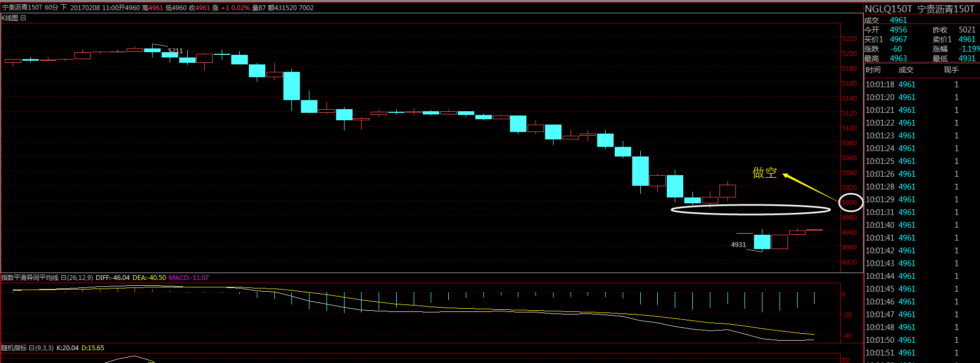This screenshot has width=980, height=363.
Task: Select the white horizontal ellipse drawing
Action: 750,210
